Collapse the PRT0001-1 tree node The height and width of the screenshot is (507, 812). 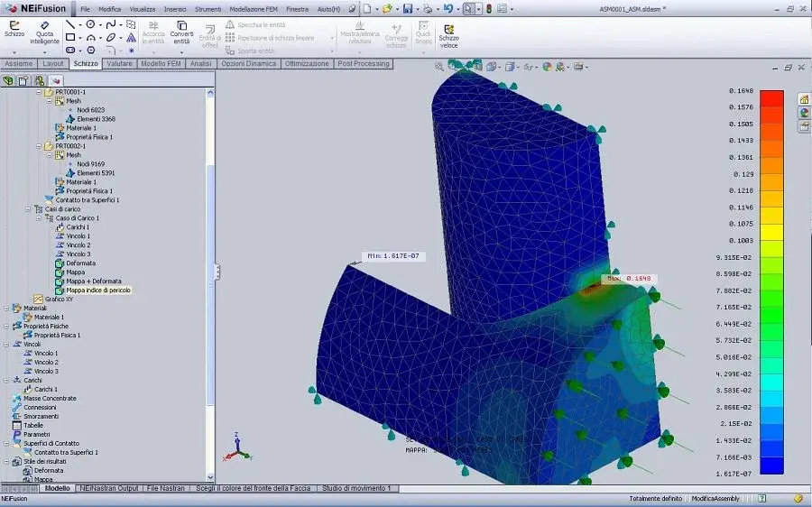pos(39,92)
